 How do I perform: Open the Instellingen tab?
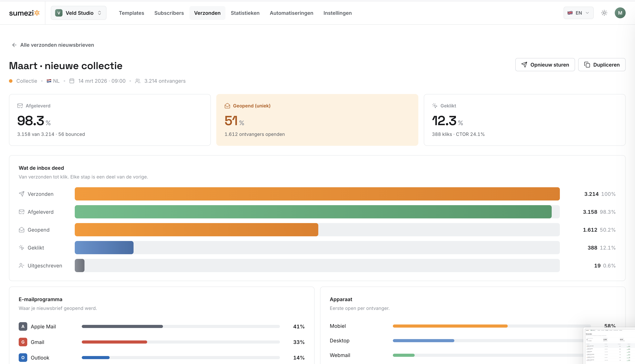[338, 13]
